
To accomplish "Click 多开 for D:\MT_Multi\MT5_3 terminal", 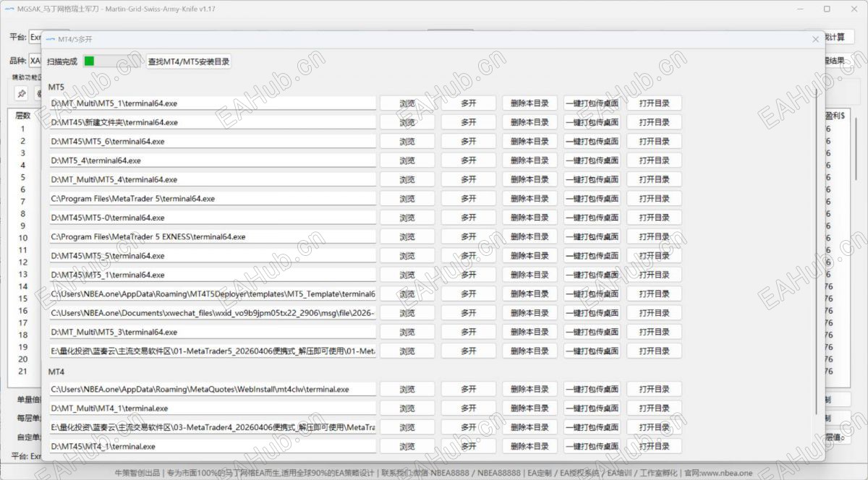I will (x=469, y=332).
